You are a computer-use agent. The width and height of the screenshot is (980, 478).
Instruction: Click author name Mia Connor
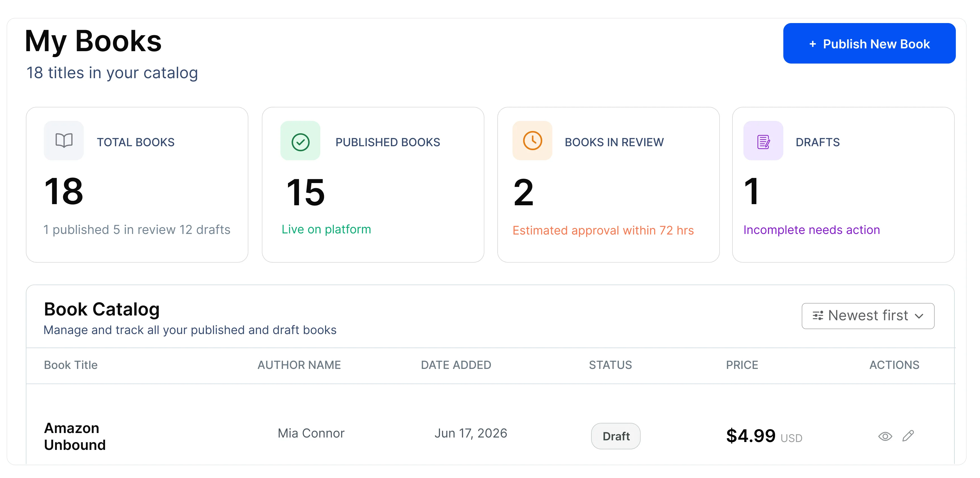(x=311, y=433)
